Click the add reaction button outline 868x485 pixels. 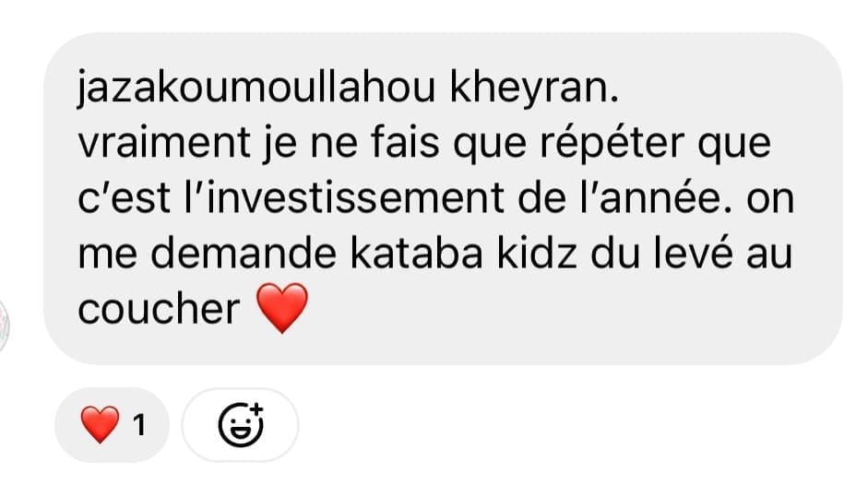240,425
